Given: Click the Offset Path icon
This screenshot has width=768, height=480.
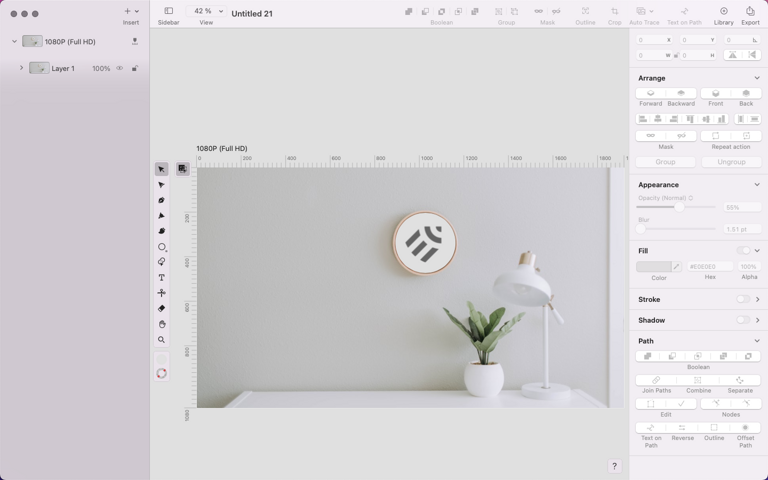Looking at the screenshot, I should pos(745,428).
